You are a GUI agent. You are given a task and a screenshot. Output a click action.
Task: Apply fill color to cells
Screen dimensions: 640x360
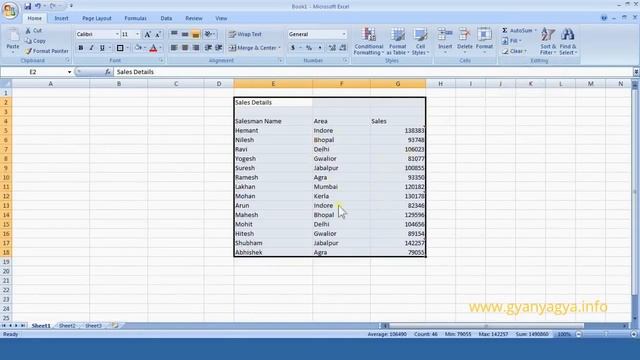pos(138,48)
